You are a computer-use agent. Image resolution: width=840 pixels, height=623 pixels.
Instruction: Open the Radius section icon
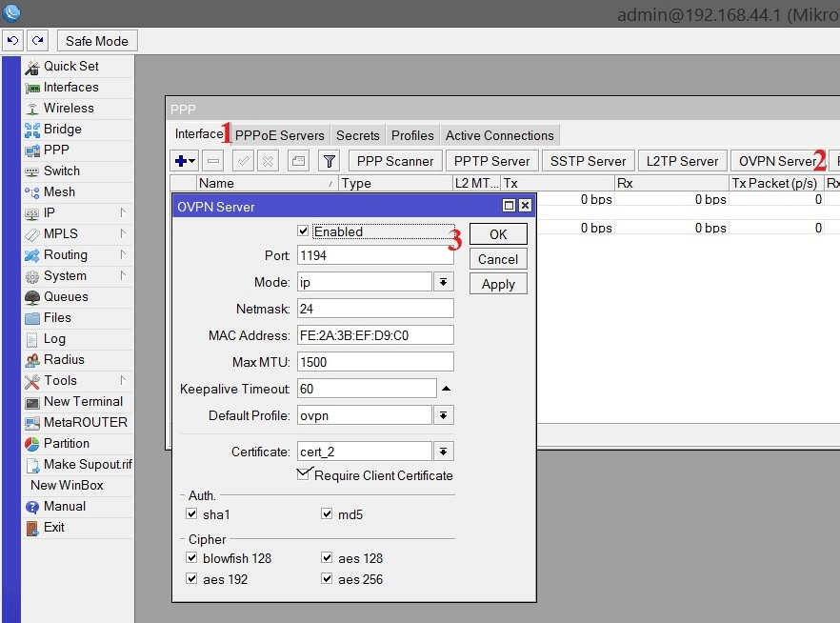(32, 360)
